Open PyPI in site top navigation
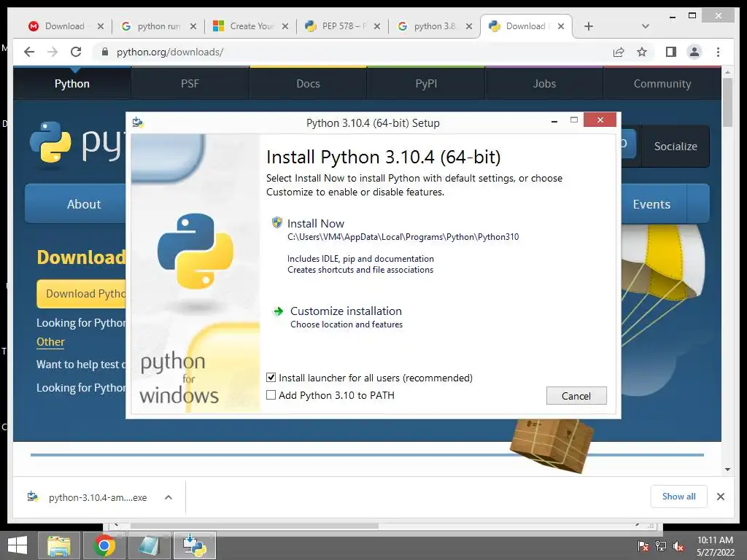The image size is (747, 560). click(x=426, y=84)
